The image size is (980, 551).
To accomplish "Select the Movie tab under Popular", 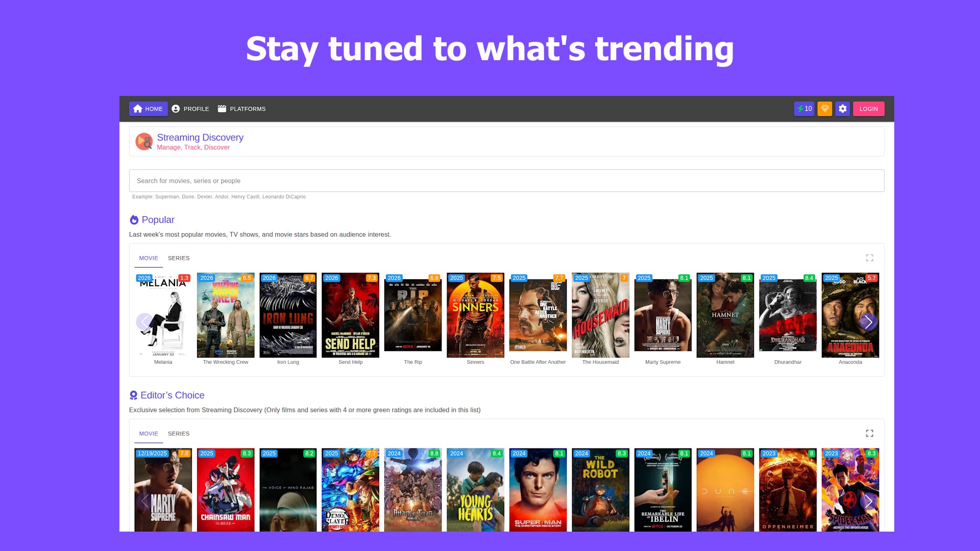I will (149, 258).
